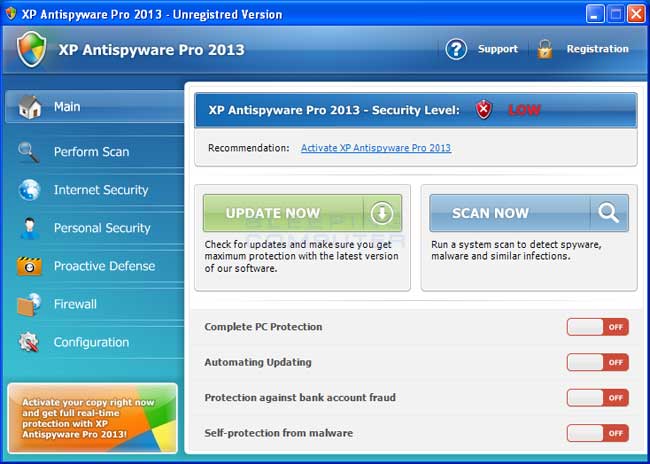Screen dimensions: 650x464
Task: Click the Firewall sidebar icon
Action: pos(29,304)
